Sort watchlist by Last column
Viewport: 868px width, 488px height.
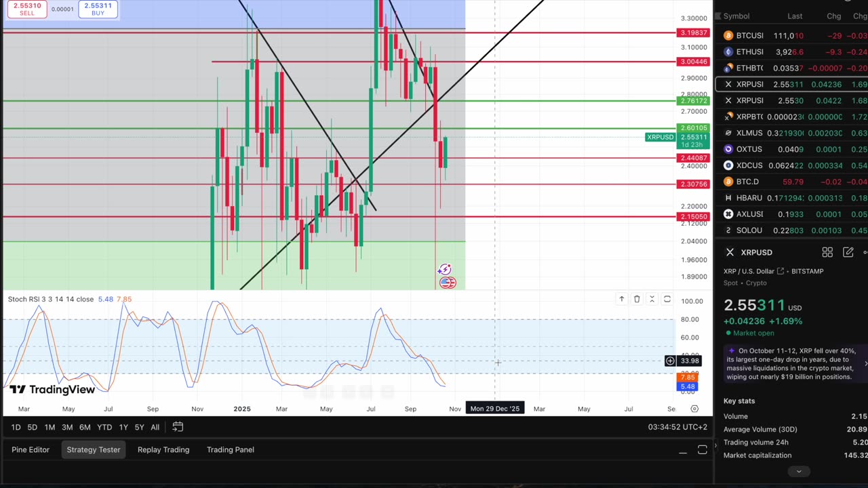click(795, 16)
